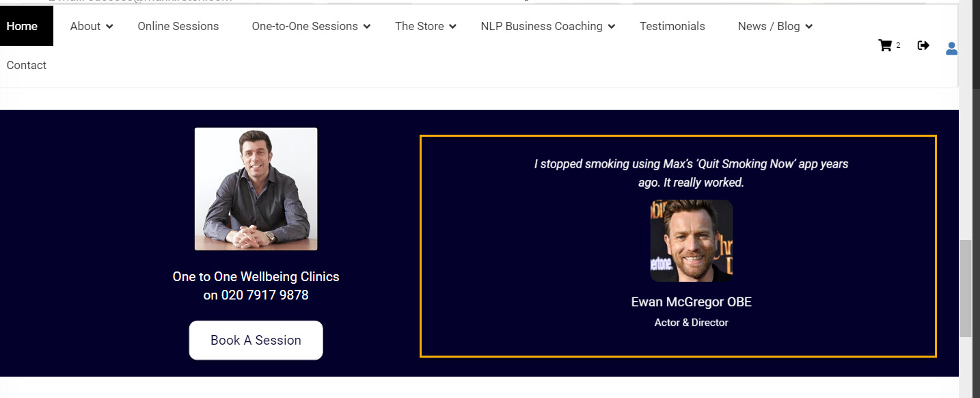Click the page vertical scrollbar thumb
980x398 pixels.
point(965,287)
